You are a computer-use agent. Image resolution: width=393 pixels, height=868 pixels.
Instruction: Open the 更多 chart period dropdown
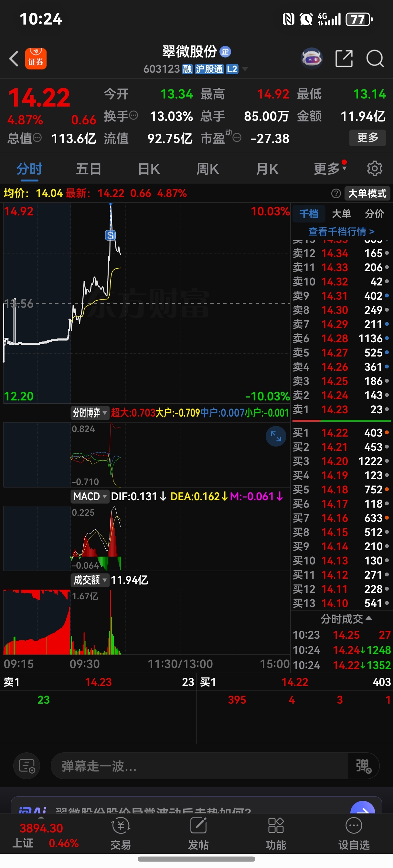tap(330, 168)
